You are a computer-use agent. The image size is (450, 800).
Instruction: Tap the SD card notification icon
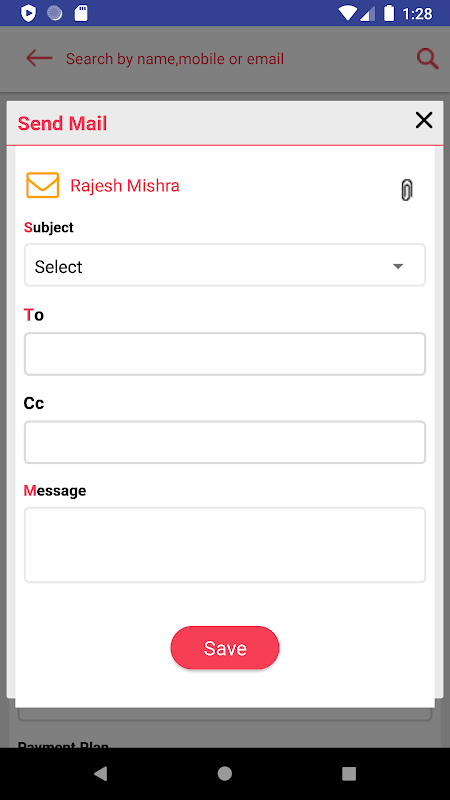[81, 13]
